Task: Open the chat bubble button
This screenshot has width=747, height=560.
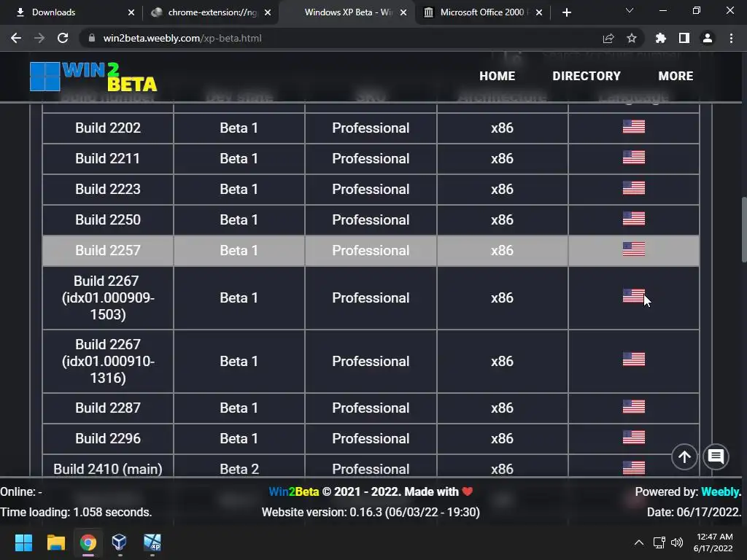Action: 716,456
